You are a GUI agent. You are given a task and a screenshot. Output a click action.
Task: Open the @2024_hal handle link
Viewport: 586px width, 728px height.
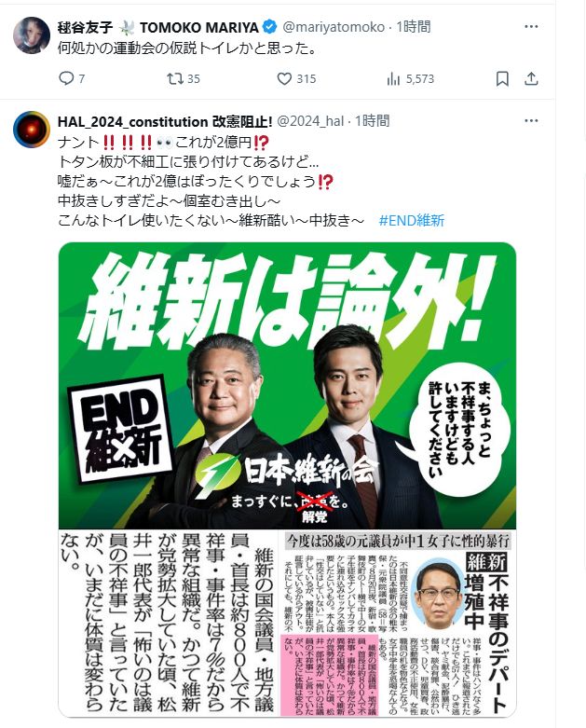click(x=310, y=121)
